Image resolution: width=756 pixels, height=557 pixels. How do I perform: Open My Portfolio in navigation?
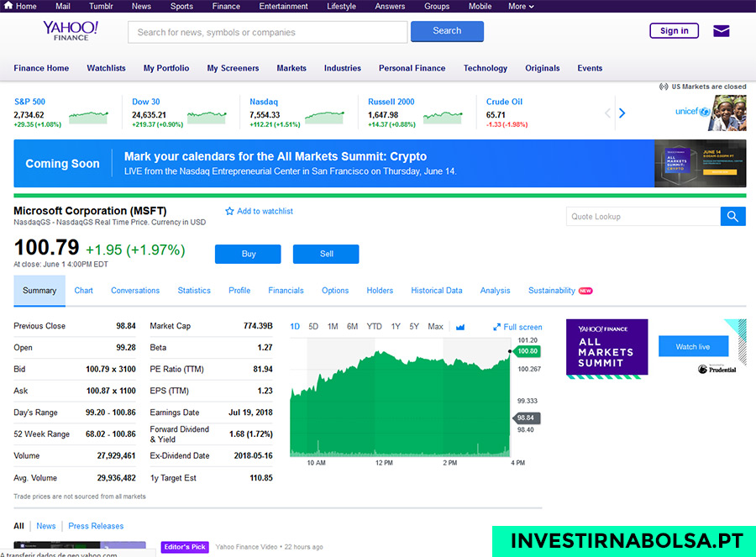click(x=166, y=68)
